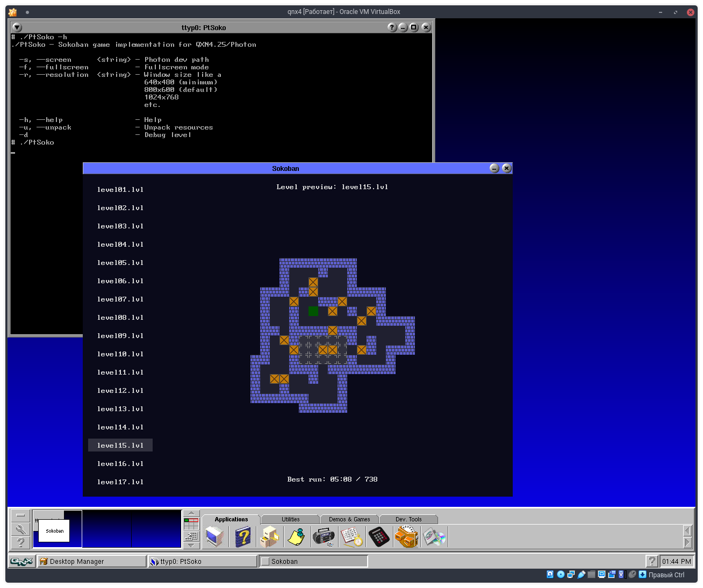Click the help button in ttyp0 titlebar
The height and width of the screenshot is (588, 703).
(x=392, y=27)
